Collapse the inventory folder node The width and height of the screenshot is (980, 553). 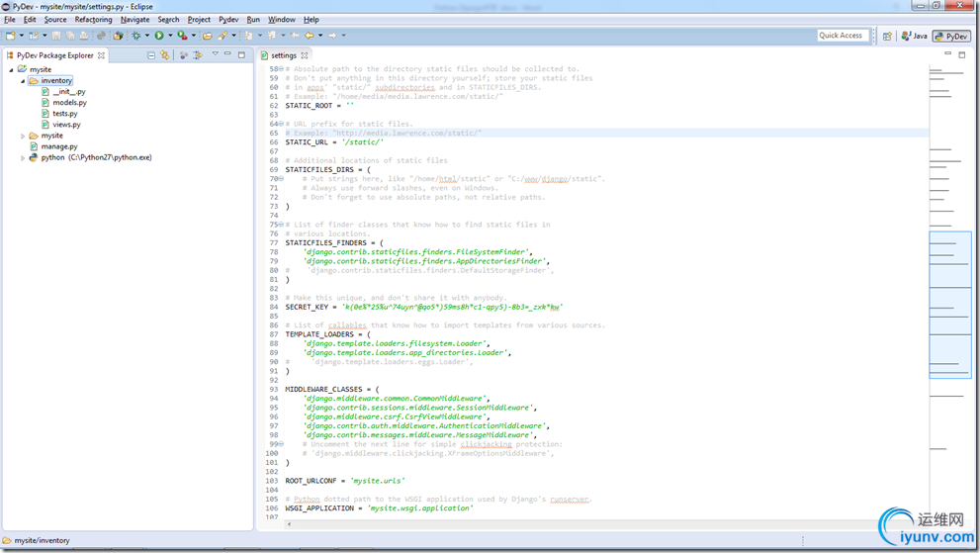point(23,81)
